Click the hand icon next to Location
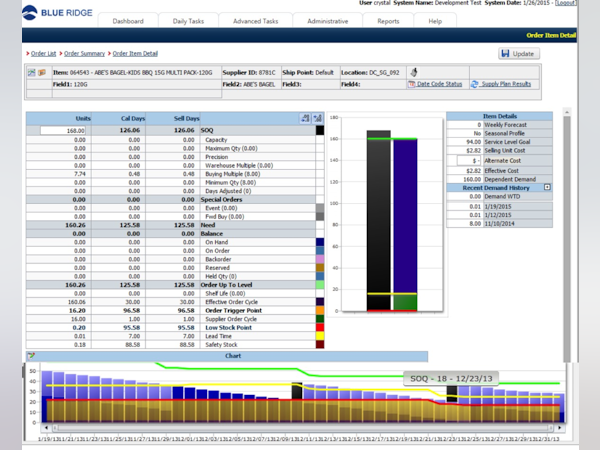The height and width of the screenshot is (450, 600). click(x=414, y=72)
